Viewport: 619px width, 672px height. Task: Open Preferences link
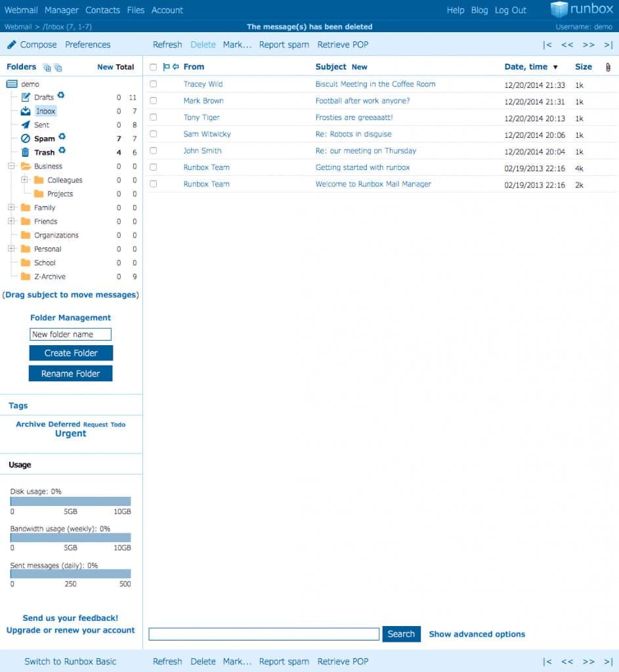coord(88,45)
